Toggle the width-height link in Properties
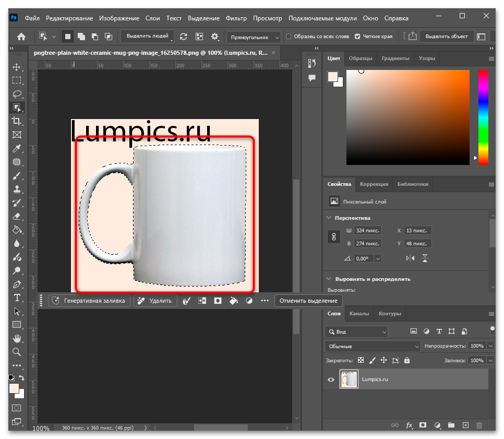 (334, 237)
